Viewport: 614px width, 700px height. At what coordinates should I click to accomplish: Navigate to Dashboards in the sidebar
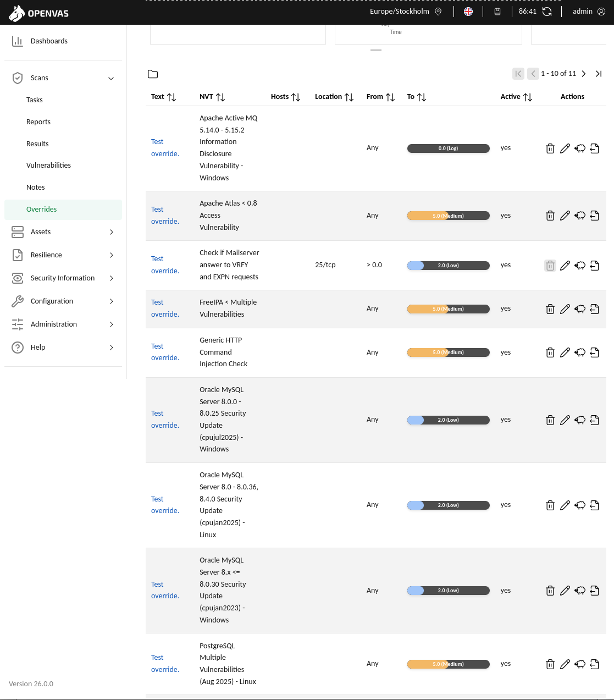pos(49,41)
